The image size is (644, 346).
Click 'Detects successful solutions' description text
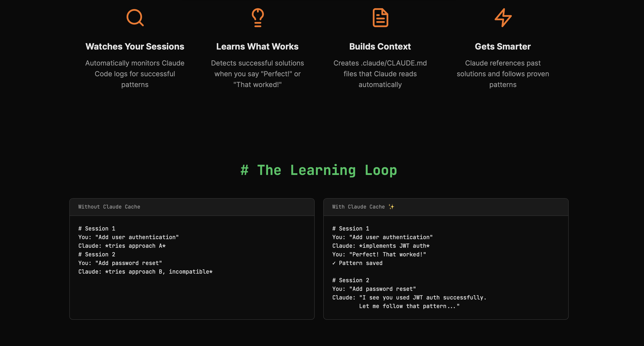pyautogui.click(x=257, y=74)
